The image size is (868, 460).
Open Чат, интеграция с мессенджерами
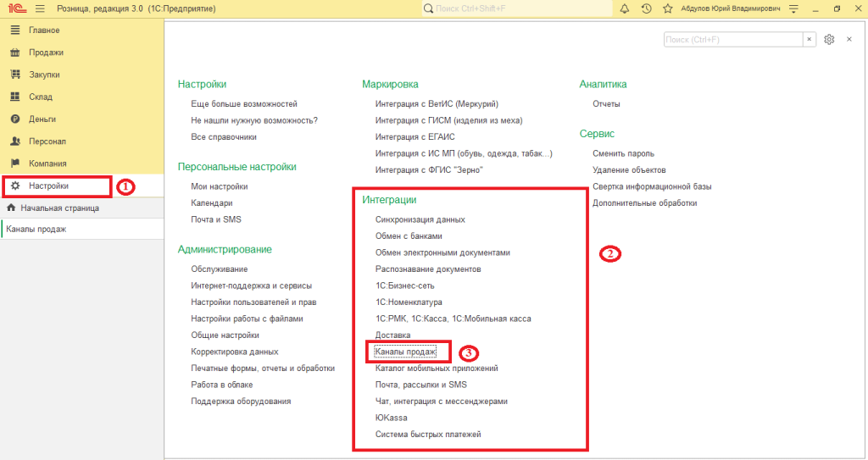click(x=441, y=402)
